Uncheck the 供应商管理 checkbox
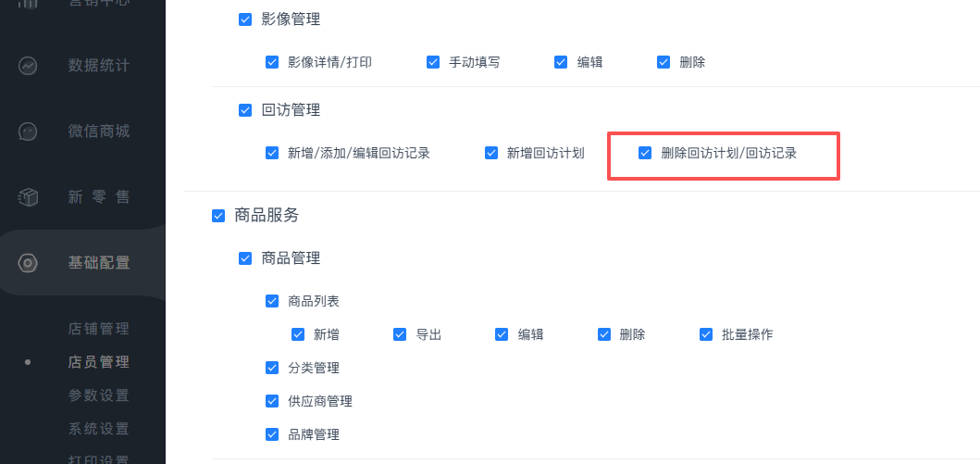 pos(272,401)
